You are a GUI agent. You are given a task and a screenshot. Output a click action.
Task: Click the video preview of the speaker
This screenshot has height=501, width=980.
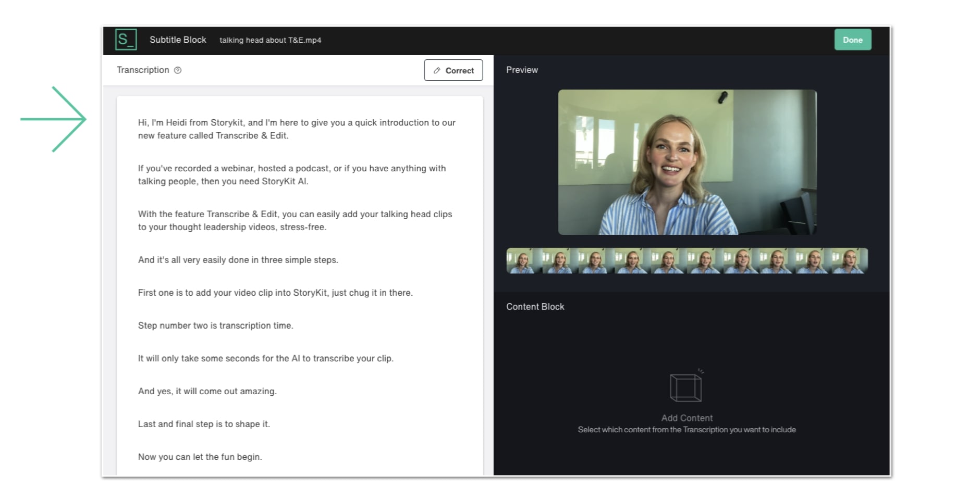pos(687,162)
